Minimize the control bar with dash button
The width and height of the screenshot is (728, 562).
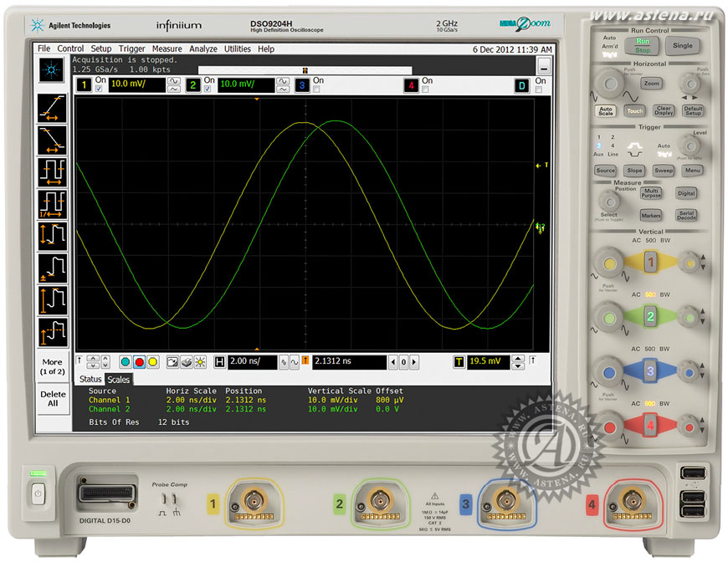[x=544, y=66]
